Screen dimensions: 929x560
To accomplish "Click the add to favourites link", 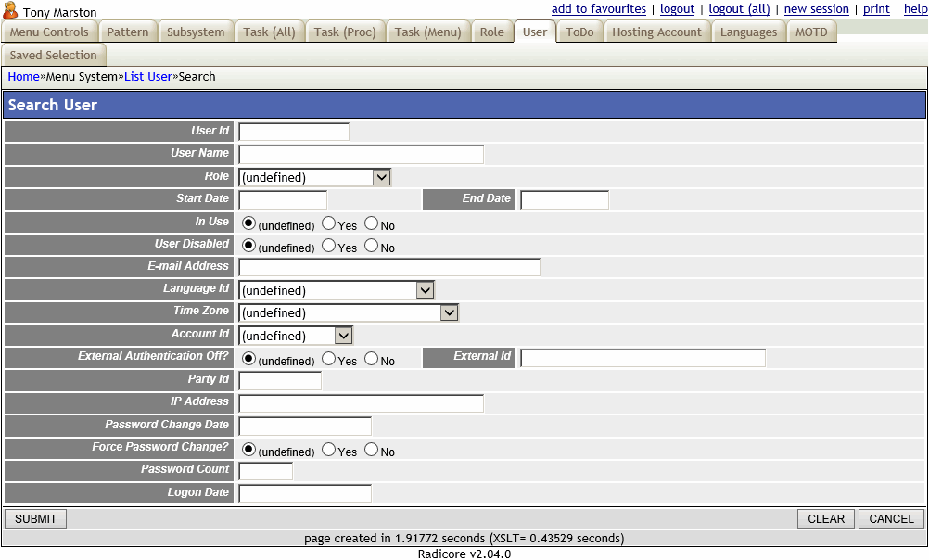I will [598, 8].
